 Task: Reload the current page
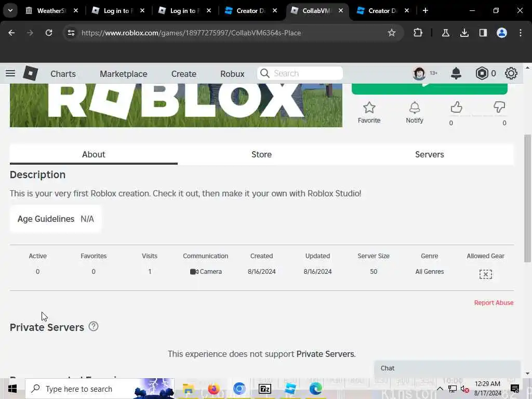point(49,33)
